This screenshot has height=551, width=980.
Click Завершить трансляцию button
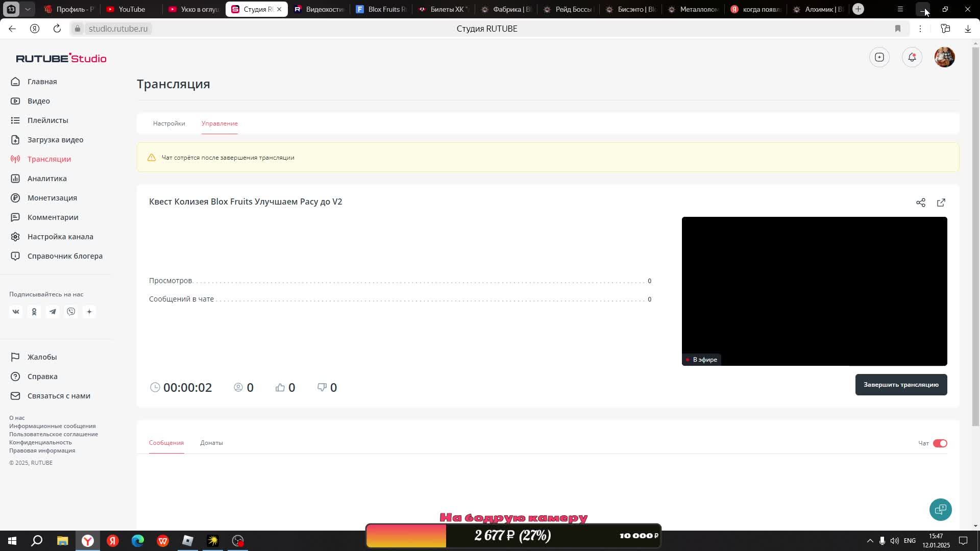click(901, 385)
